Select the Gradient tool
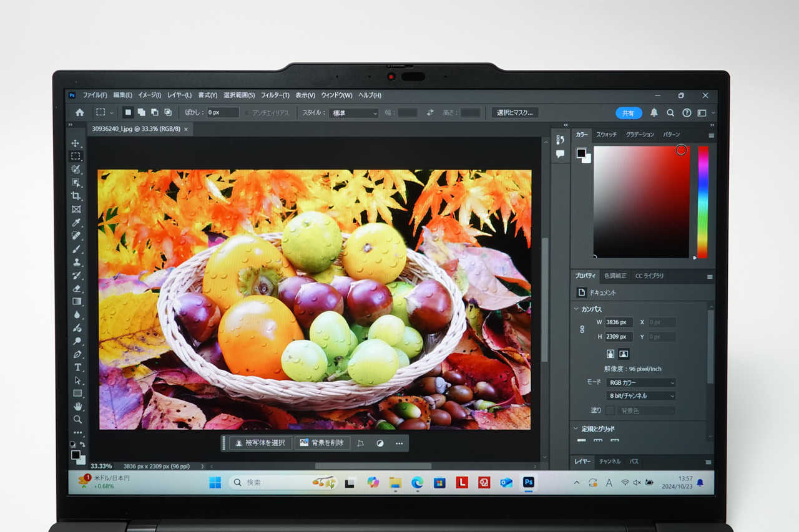The height and width of the screenshot is (532, 799). click(x=77, y=301)
